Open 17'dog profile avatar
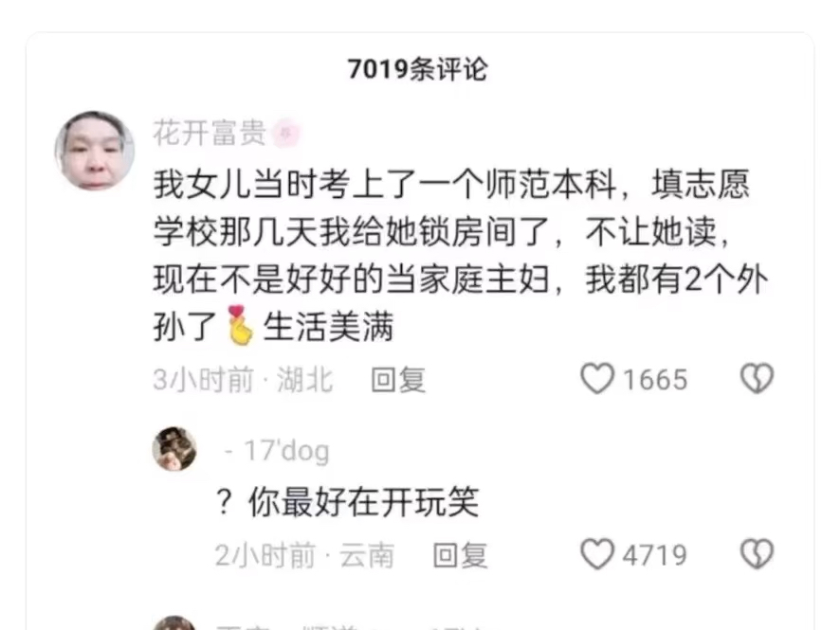The height and width of the screenshot is (630, 840). pyautogui.click(x=174, y=448)
